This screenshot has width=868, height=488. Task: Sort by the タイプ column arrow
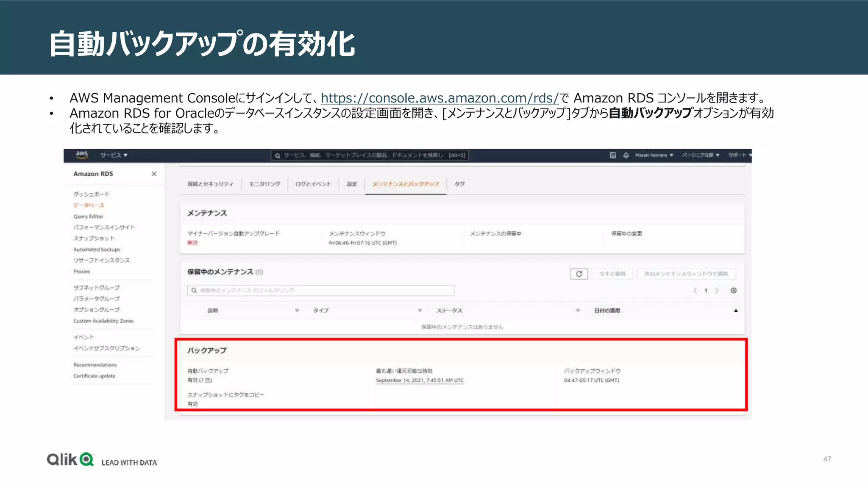(x=420, y=311)
